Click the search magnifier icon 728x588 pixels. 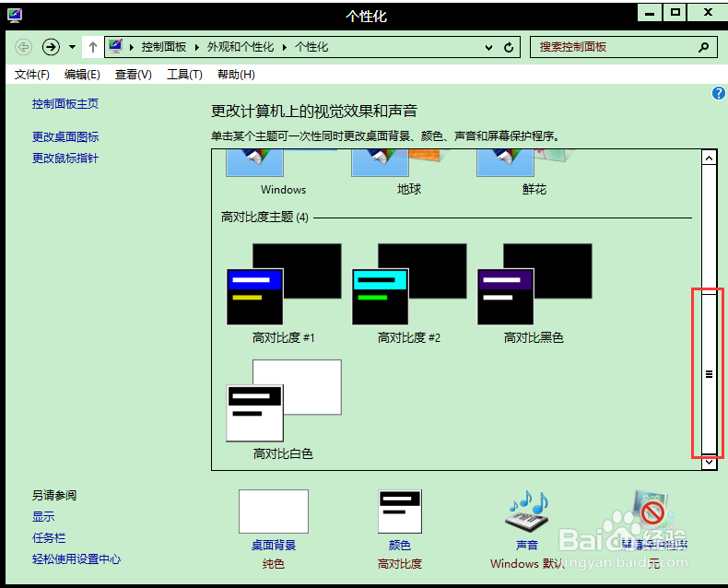click(x=703, y=47)
